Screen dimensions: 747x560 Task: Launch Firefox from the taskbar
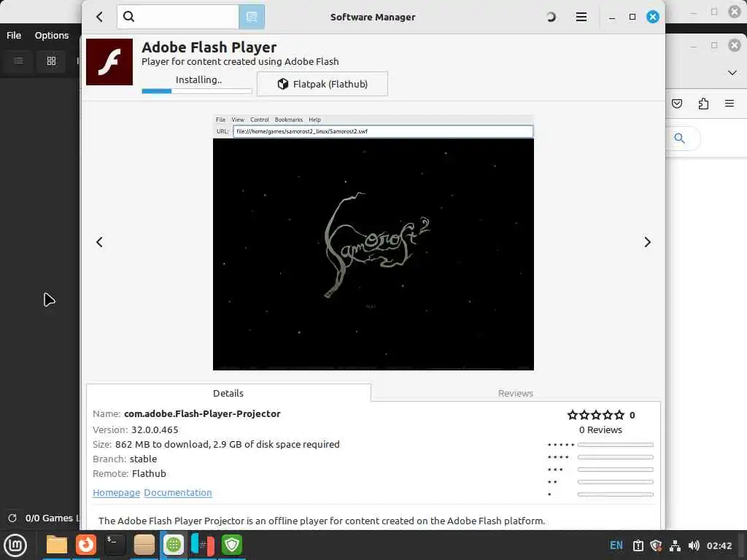tap(86, 545)
